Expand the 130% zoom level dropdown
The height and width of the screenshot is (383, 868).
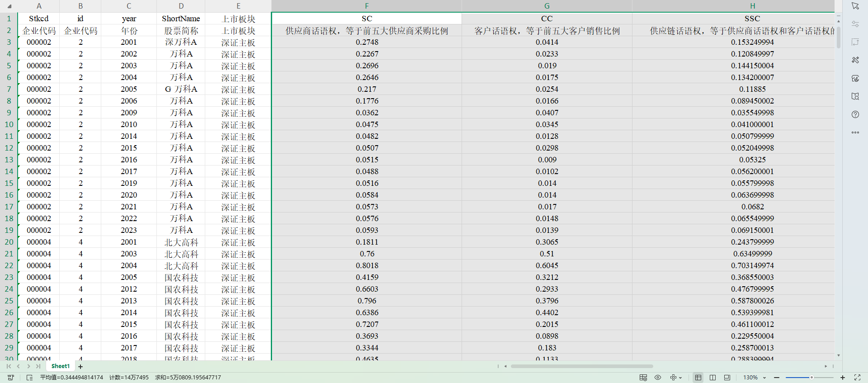click(764, 378)
